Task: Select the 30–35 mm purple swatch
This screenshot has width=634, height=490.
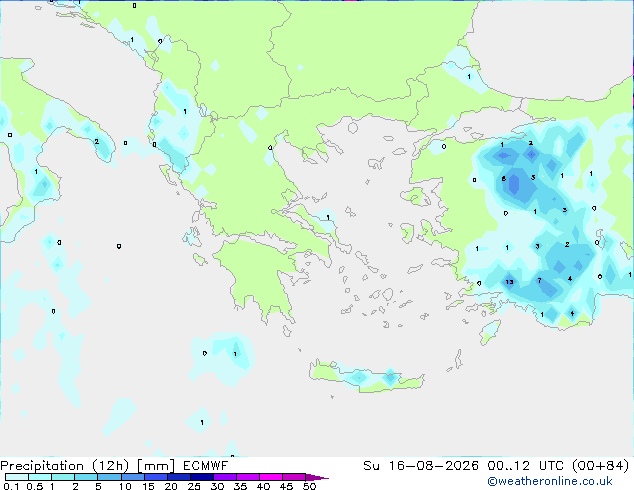Action: [x=225, y=477]
